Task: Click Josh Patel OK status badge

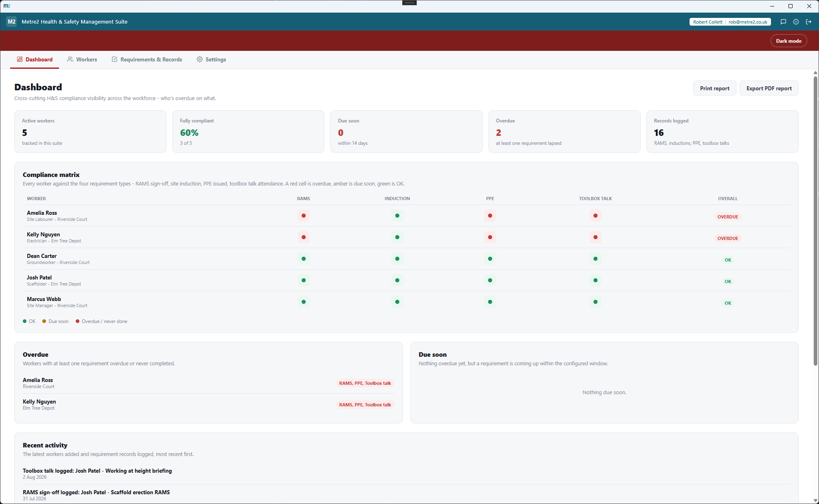Action: tap(727, 281)
